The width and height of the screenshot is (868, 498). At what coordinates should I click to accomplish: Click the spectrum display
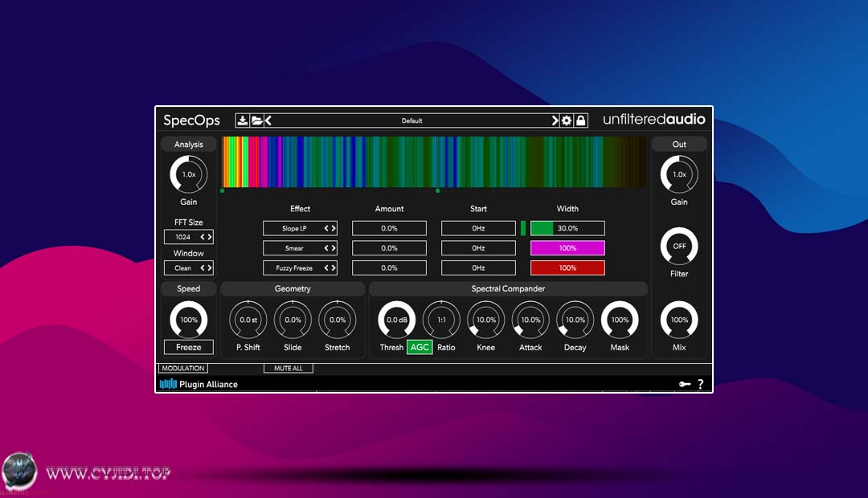point(434,162)
